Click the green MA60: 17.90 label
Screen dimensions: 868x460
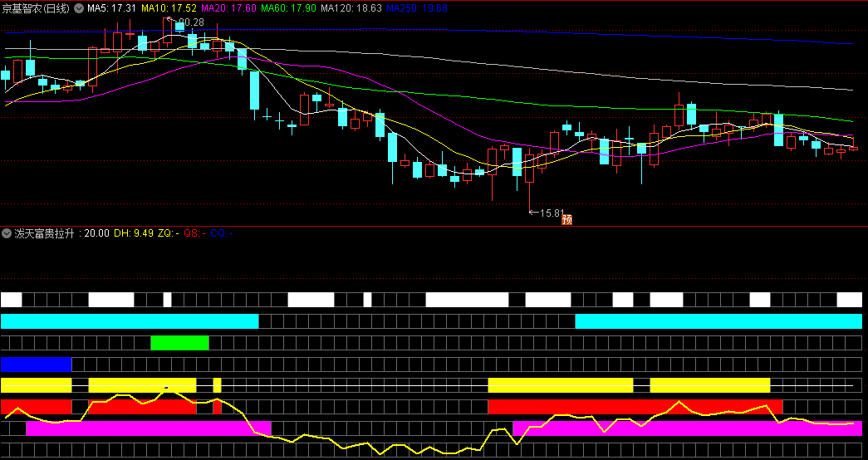coord(288,8)
